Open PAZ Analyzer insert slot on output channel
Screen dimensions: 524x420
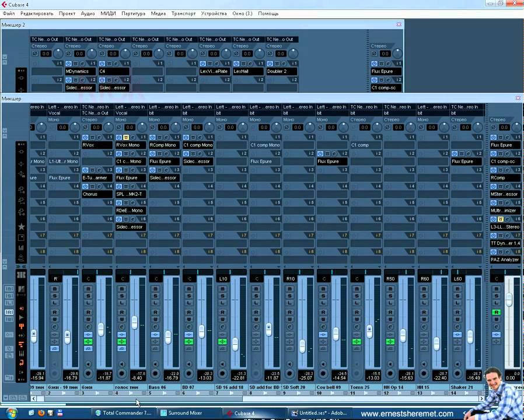pos(505,260)
